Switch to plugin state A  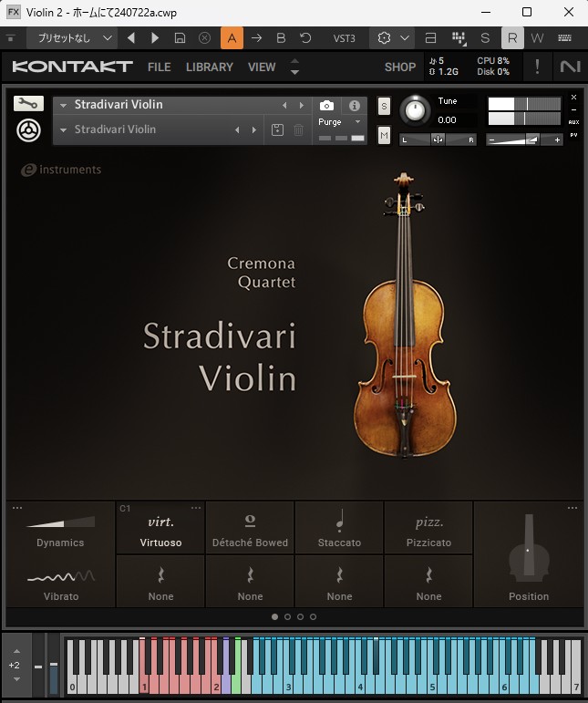click(232, 38)
